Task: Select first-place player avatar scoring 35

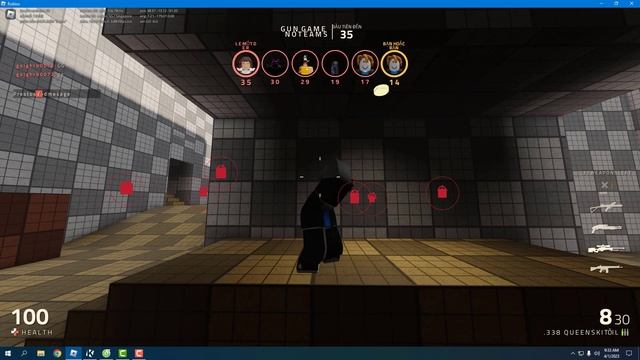Action: [x=246, y=63]
